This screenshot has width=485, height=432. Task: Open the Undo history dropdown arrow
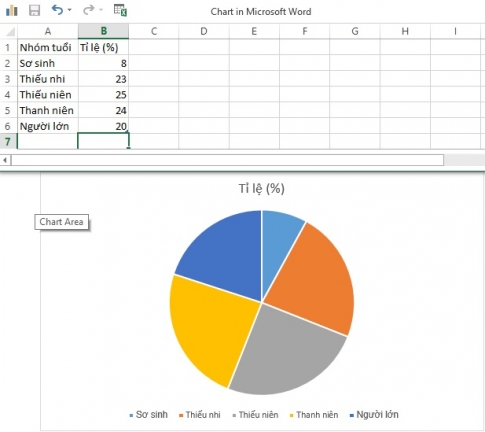point(69,10)
